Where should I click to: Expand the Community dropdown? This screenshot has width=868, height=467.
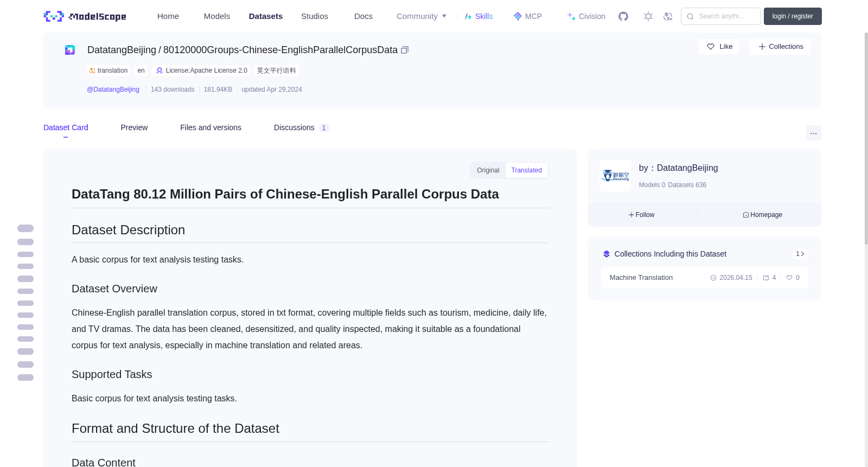tap(422, 16)
